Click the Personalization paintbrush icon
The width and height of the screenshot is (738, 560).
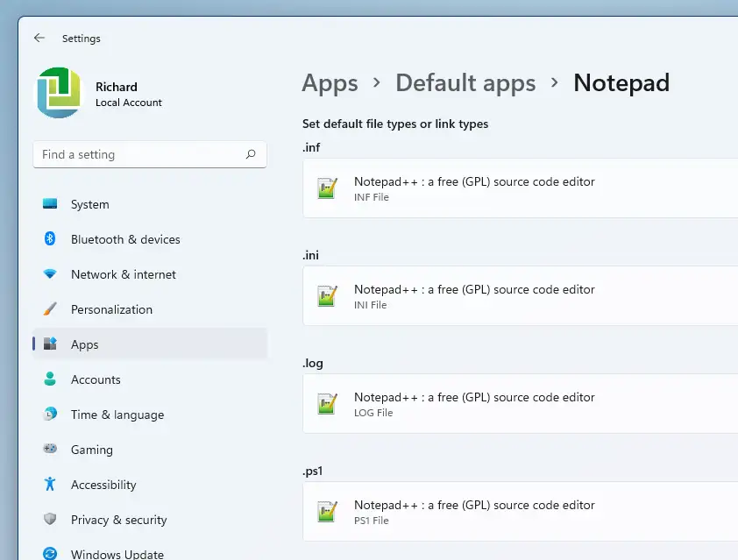pos(51,309)
